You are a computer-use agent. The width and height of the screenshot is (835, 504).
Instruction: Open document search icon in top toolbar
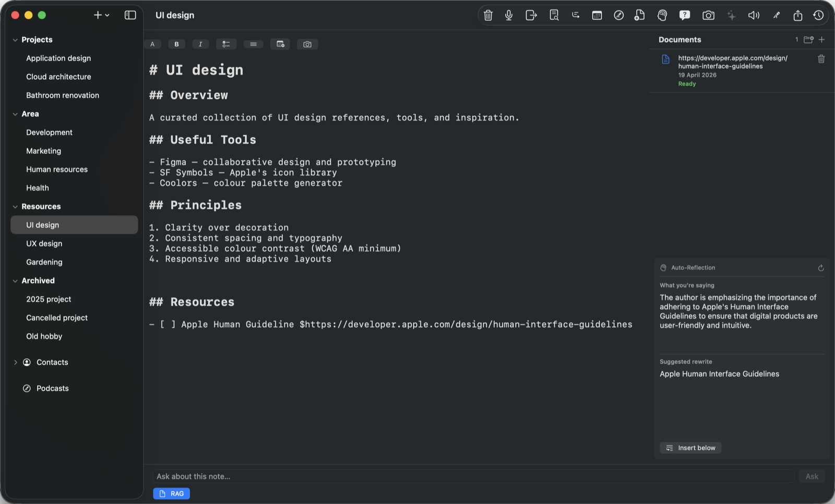click(x=554, y=15)
